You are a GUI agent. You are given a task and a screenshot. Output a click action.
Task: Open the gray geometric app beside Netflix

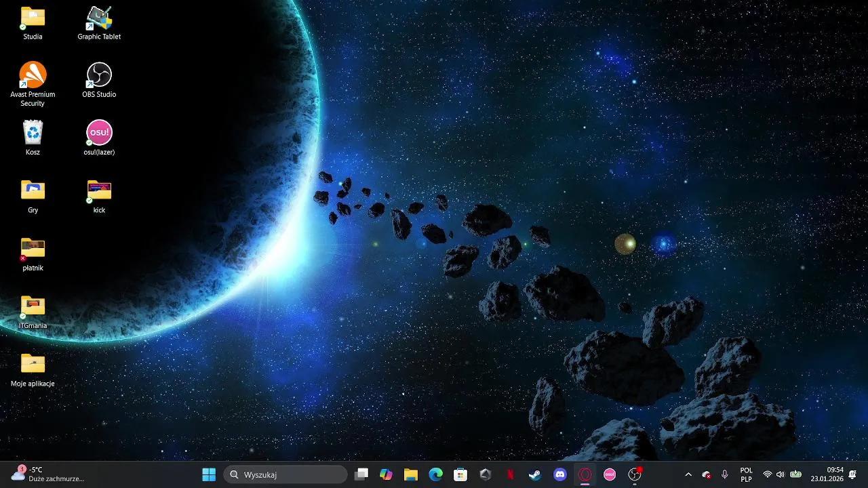[x=485, y=474]
